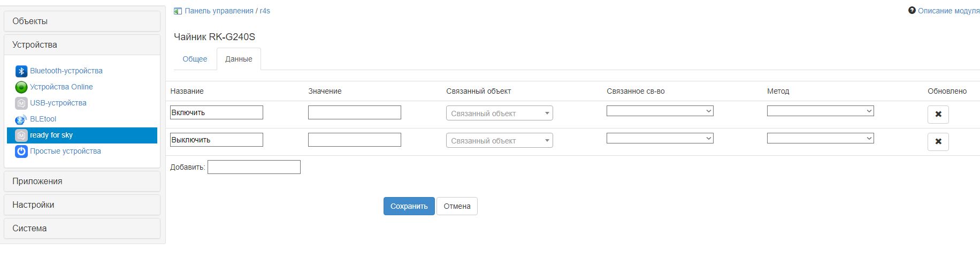Open Метод dropdown for the Включить row
Image resolution: width=980 pixels, height=265 pixels.
[x=820, y=111]
